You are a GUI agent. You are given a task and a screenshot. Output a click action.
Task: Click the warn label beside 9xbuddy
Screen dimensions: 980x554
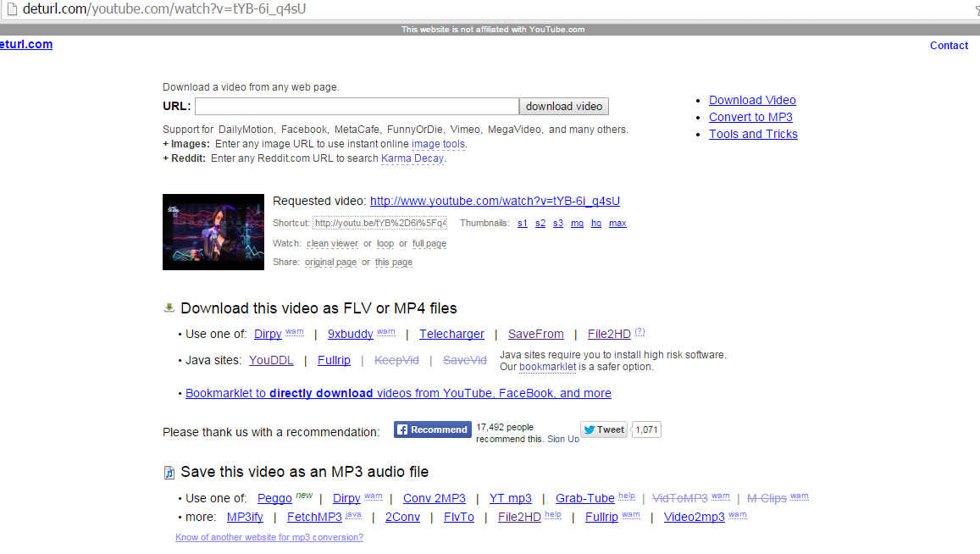tap(386, 332)
